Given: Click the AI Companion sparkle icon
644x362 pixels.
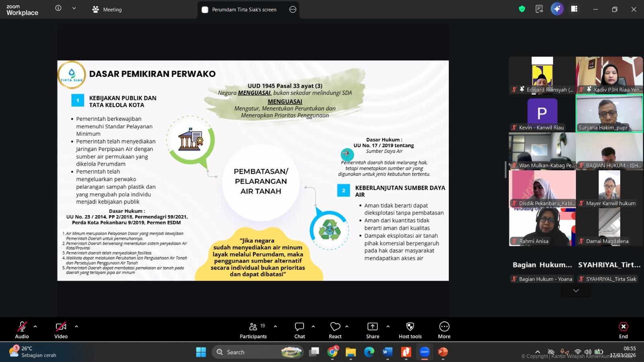Looking at the screenshot, I should (x=557, y=9).
